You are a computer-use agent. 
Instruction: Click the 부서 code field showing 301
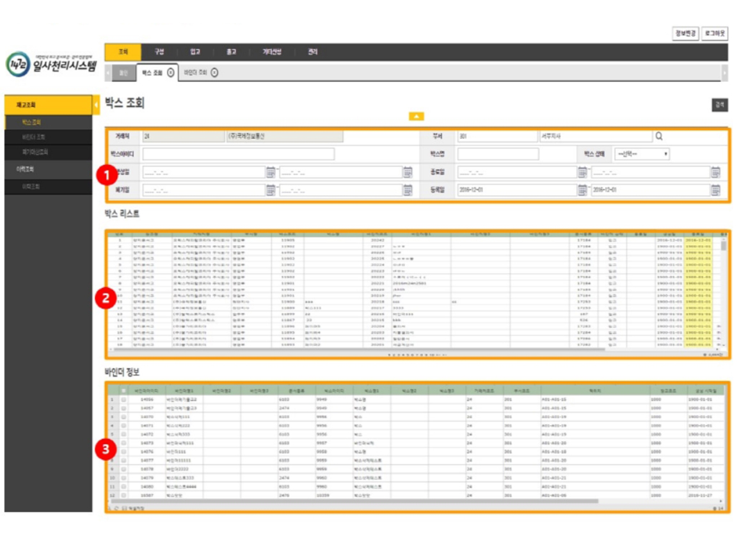(497, 136)
